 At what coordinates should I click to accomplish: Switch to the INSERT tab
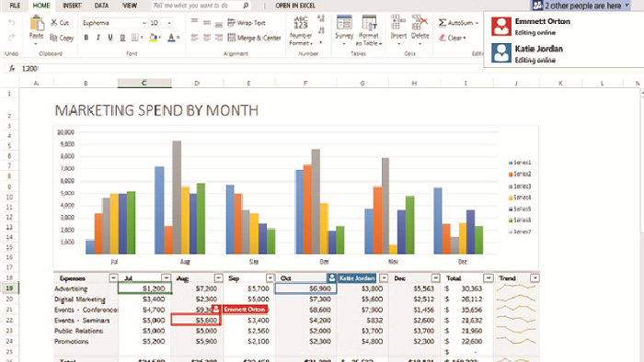click(72, 6)
